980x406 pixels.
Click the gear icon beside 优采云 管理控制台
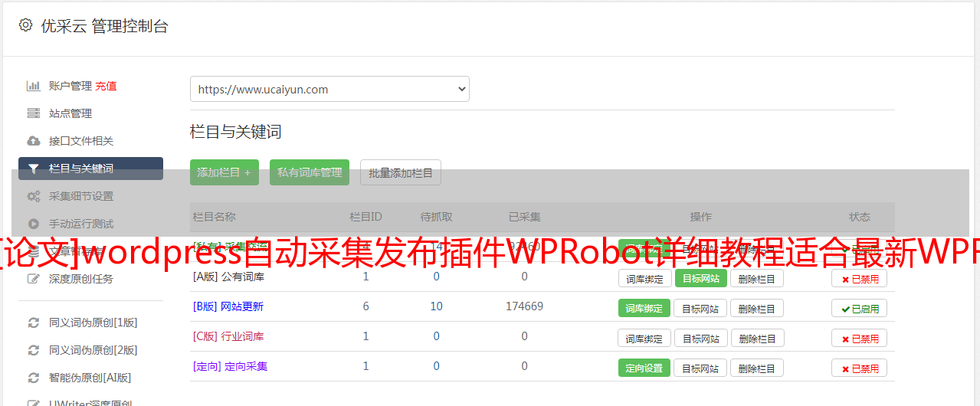[x=25, y=25]
